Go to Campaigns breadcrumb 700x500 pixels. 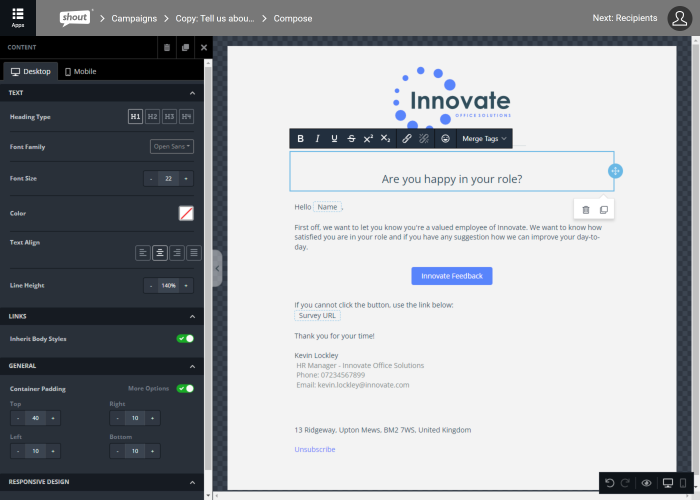(134, 18)
